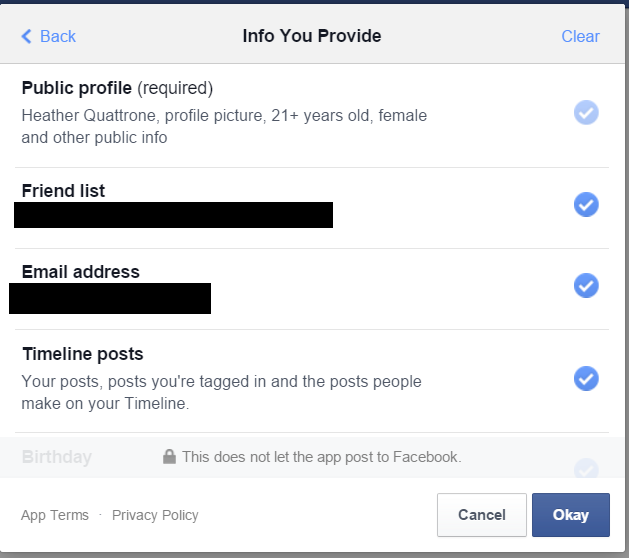Confirm permissions with the Okay button
The height and width of the screenshot is (558, 629).
point(571,515)
